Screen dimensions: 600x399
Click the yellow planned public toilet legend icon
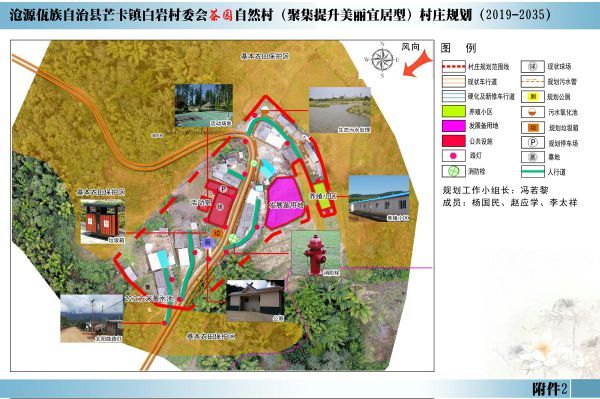(532, 97)
